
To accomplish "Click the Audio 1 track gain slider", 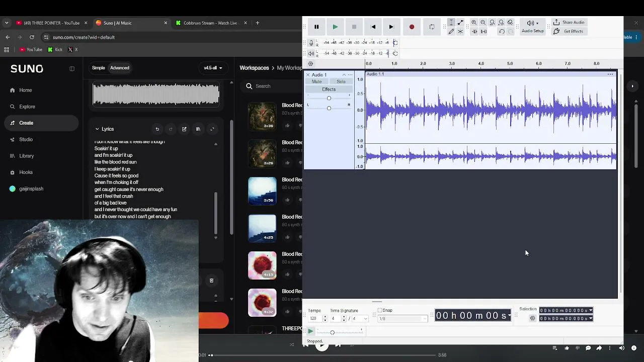I will (329, 99).
